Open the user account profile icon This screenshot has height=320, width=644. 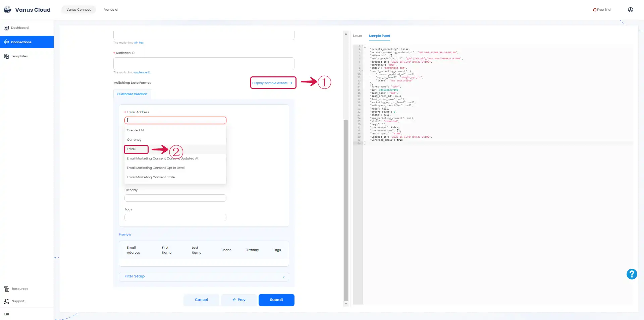(631, 10)
